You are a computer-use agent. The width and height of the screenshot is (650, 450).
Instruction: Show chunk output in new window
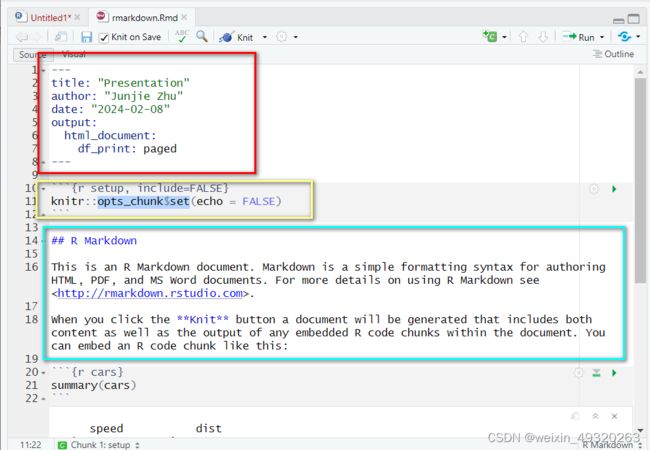point(575,416)
